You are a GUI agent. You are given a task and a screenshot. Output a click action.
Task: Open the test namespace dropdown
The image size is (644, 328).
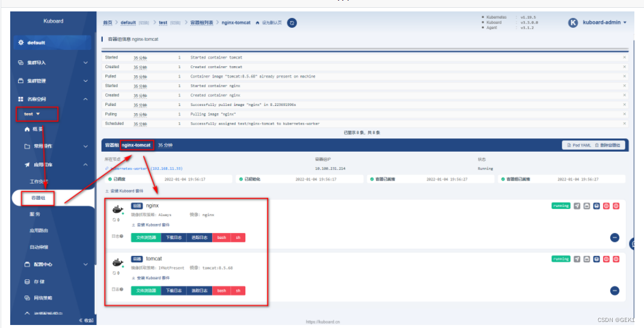click(32, 114)
